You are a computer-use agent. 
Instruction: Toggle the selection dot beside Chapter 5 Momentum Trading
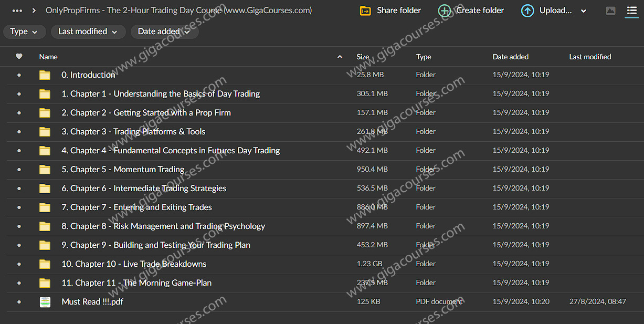19,169
